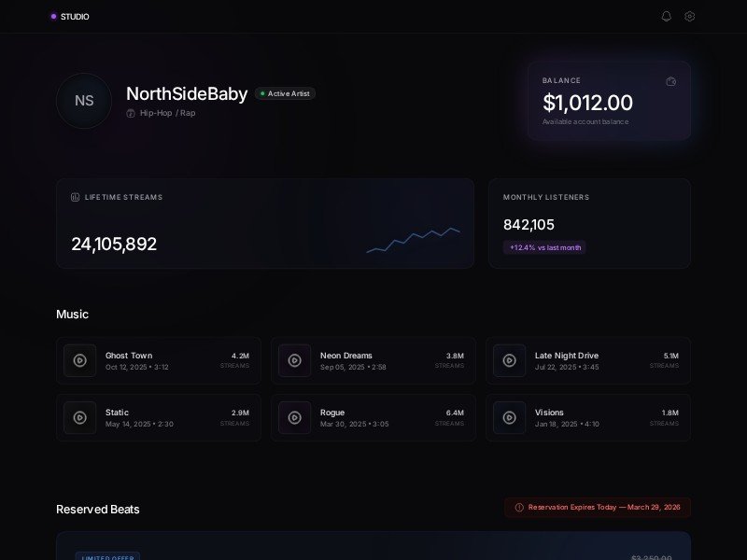747x560 pixels.
Task: Play the track Ghost Town
Action: coord(79,360)
